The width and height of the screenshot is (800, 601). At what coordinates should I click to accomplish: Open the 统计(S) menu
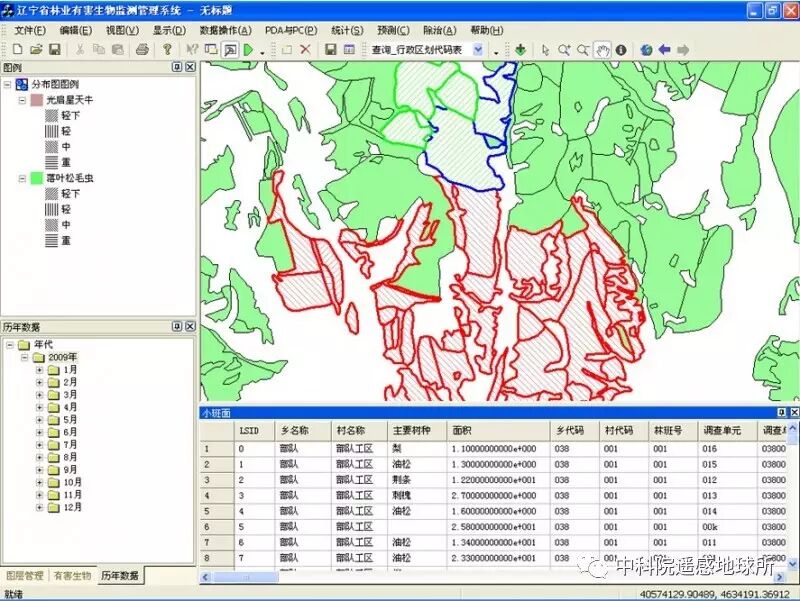coord(347,30)
